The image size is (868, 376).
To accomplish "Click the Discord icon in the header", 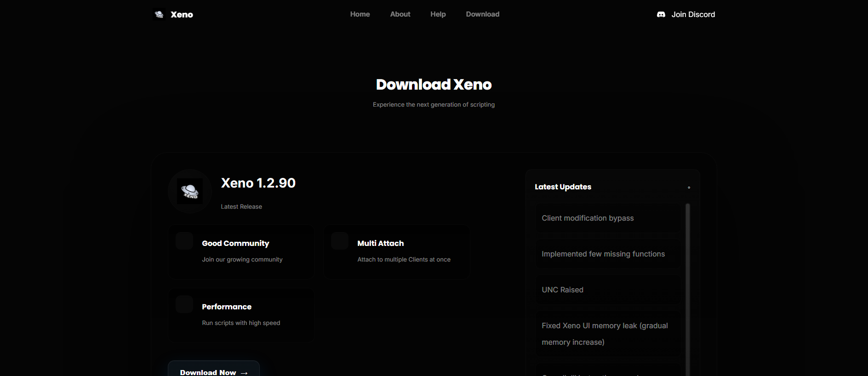I will 661,15.
